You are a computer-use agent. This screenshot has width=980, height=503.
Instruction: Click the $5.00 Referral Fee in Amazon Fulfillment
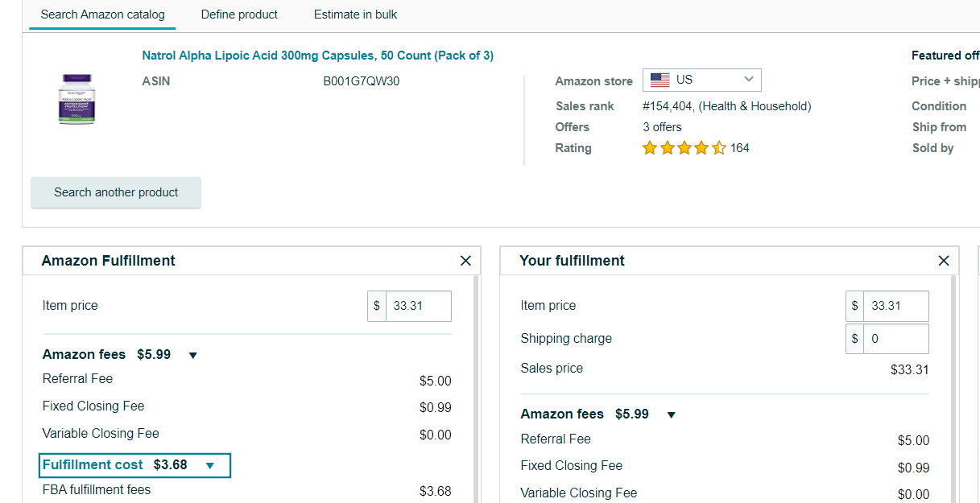pyautogui.click(x=436, y=381)
